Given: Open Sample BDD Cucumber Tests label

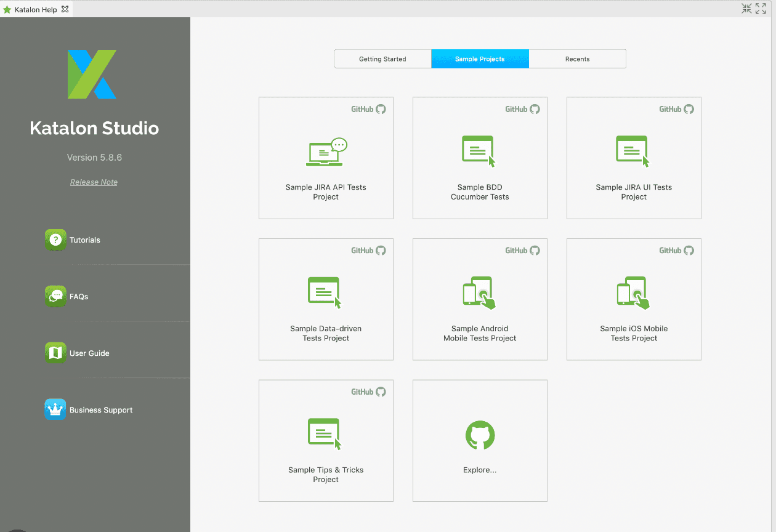Looking at the screenshot, I should [x=480, y=192].
